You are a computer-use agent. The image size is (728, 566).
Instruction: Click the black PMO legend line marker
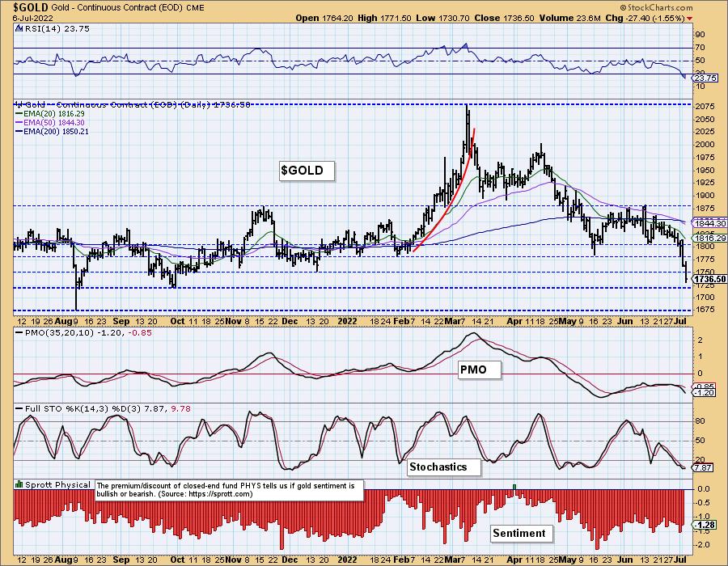coord(19,333)
